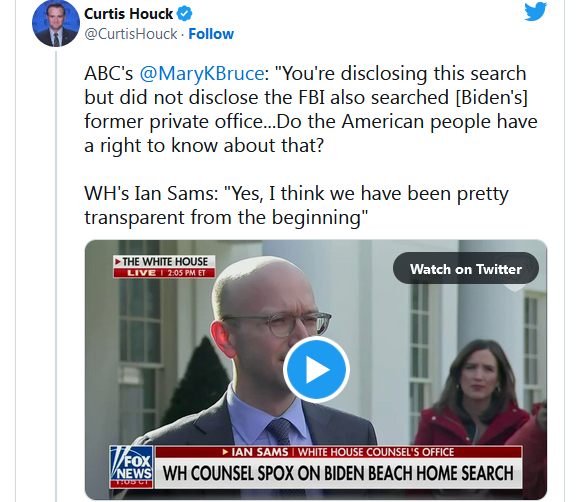Open the @CurtisHouck handle
Screen dimensions: 588x502
130,34
